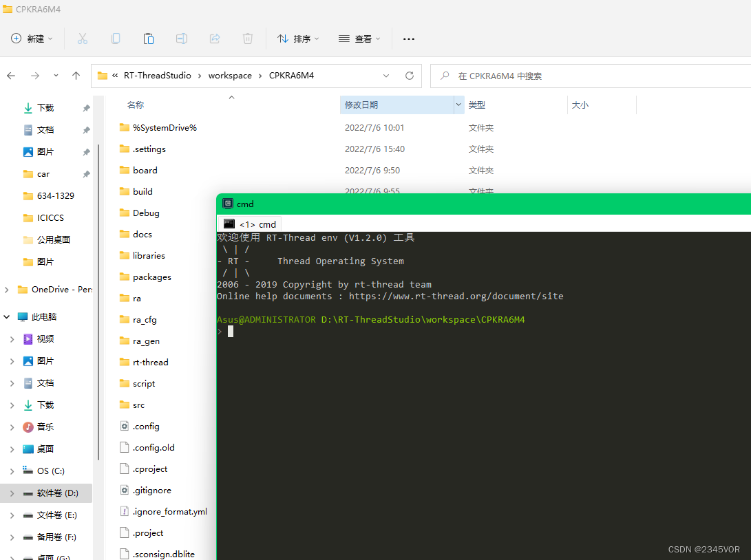Screen dimensions: 751x560
Task: Click the Delete trash icon
Action: pos(248,39)
